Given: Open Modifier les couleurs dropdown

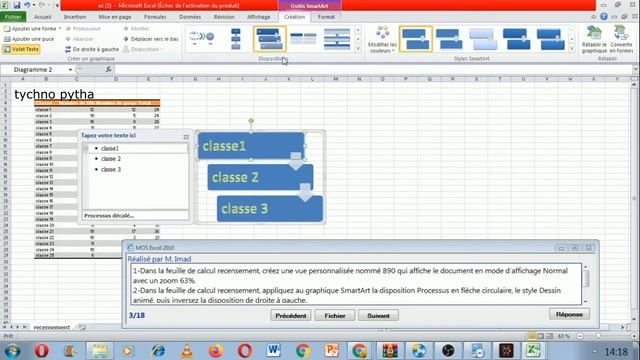Looking at the screenshot, I should pyautogui.click(x=382, y=40).
